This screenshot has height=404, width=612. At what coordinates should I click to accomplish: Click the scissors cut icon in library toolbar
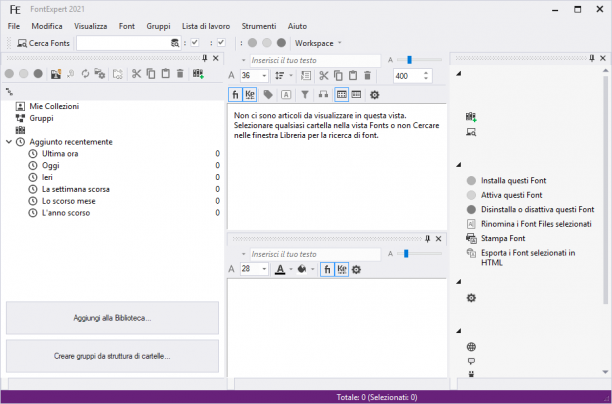[136, 74]
